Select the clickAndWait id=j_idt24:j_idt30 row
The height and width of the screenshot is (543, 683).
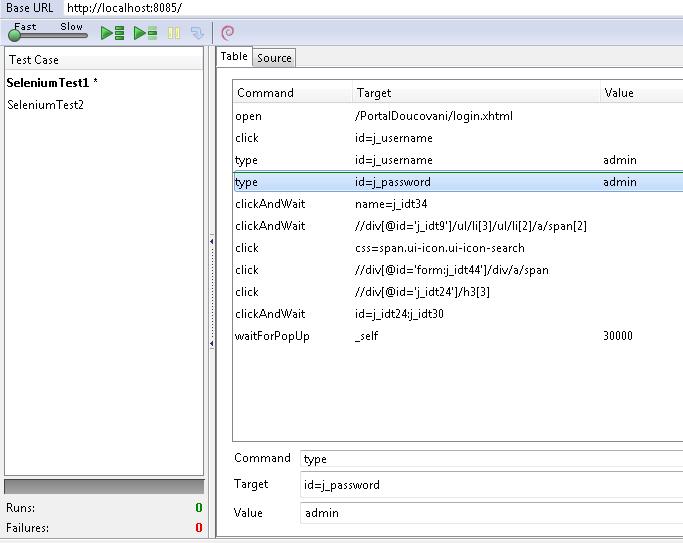coord(458,314)
